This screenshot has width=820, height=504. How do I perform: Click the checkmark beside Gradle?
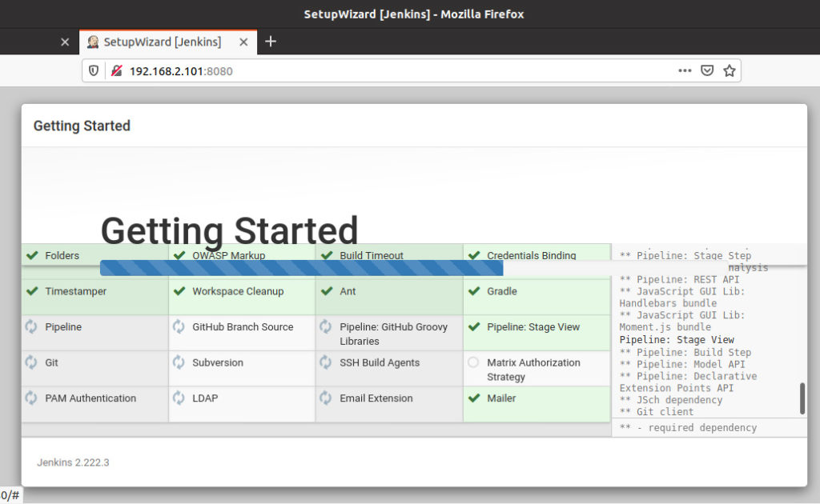click(x=474, y=291)
